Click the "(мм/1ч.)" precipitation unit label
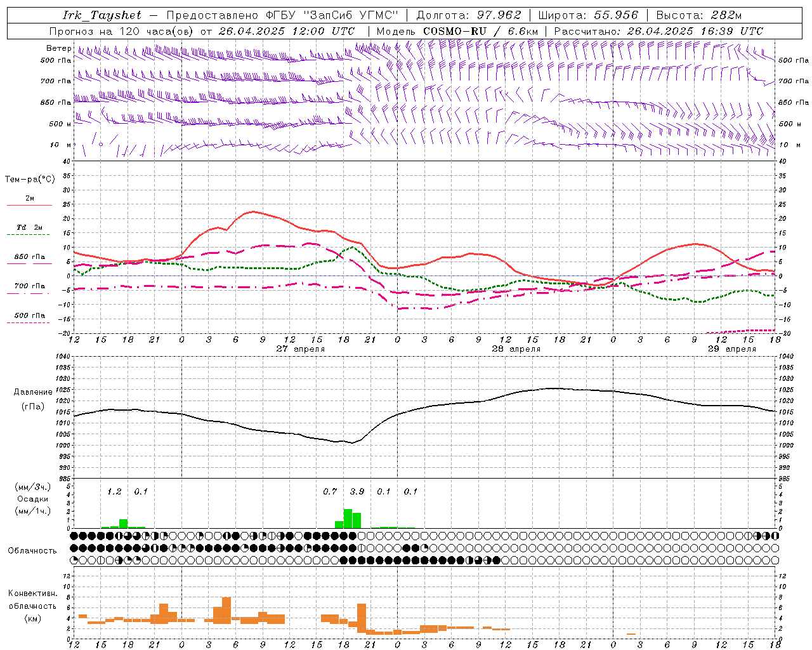This screenshot has height=650, width=812. pyautogui.click(x=33, y=510)
